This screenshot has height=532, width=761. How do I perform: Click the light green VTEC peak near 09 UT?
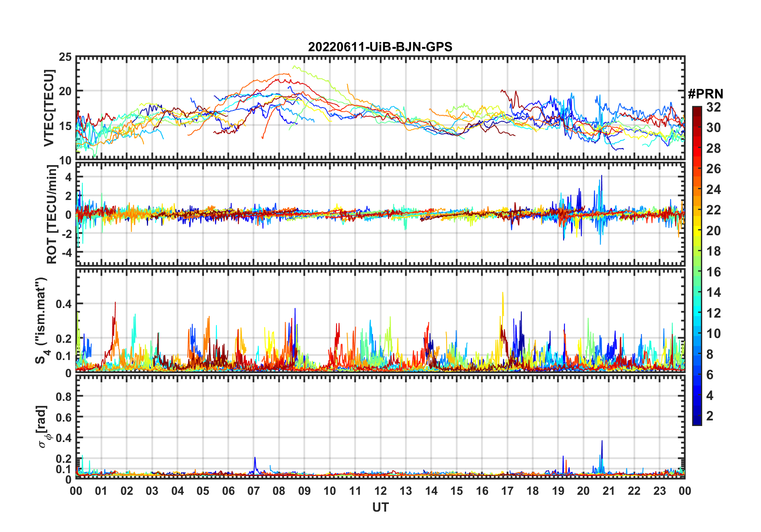tap(296, 68)
